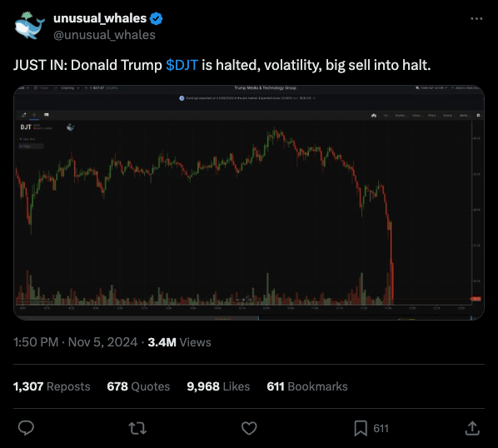The height and width of the screenshot is (448, 498).
Task: View the 678 Quotes list
Action: (138, 386)
